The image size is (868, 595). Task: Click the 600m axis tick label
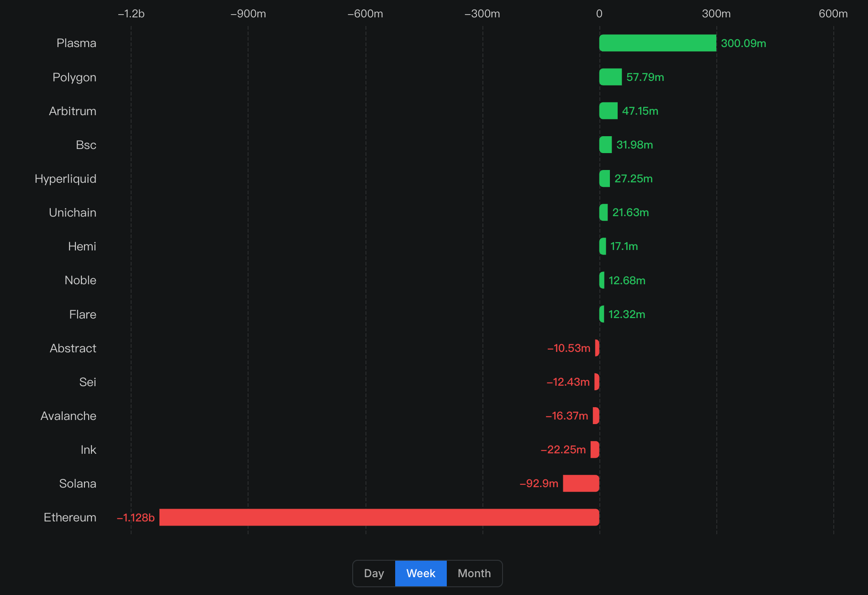833,14
